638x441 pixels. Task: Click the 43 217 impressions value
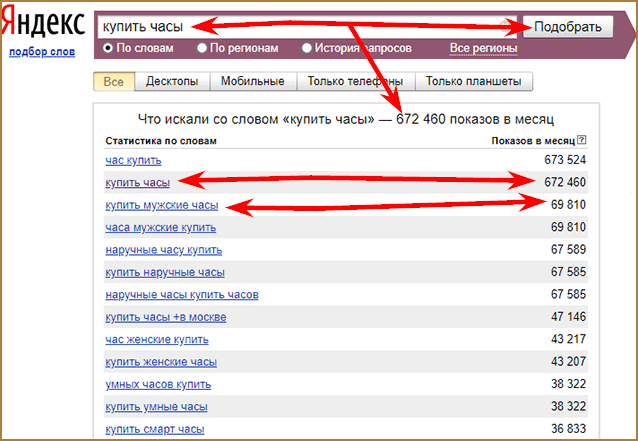pyautogui.click(x=568, y=339)
